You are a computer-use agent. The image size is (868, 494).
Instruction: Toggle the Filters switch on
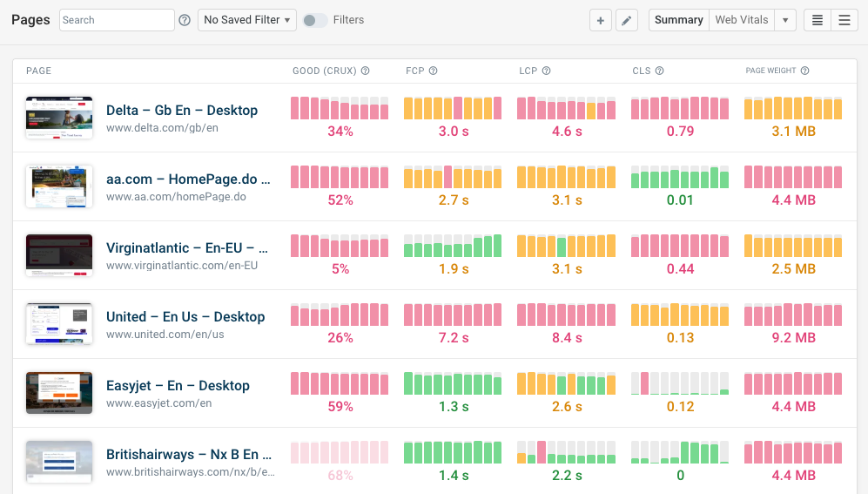click(315, 21)
